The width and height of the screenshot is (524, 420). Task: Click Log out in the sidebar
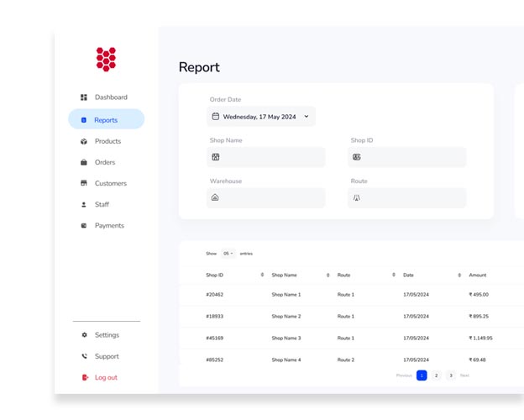click(x=105, y=377)
